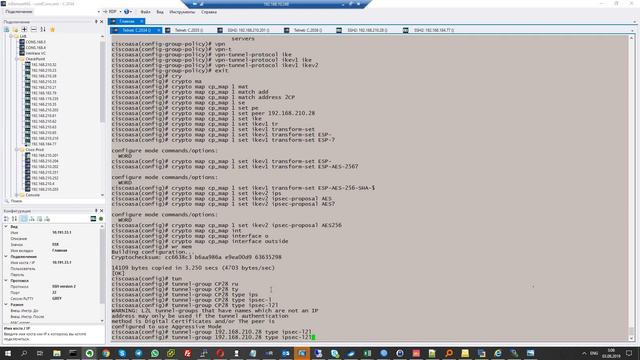This screenshot has height=360, width=640.
Task: Click the yellow star favorites icon
Action: tap(52, 29)
